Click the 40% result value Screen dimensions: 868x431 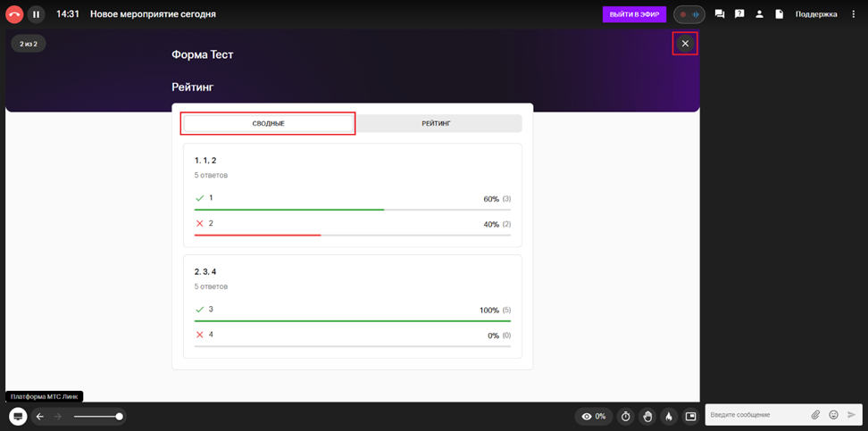tap(491, 224)
